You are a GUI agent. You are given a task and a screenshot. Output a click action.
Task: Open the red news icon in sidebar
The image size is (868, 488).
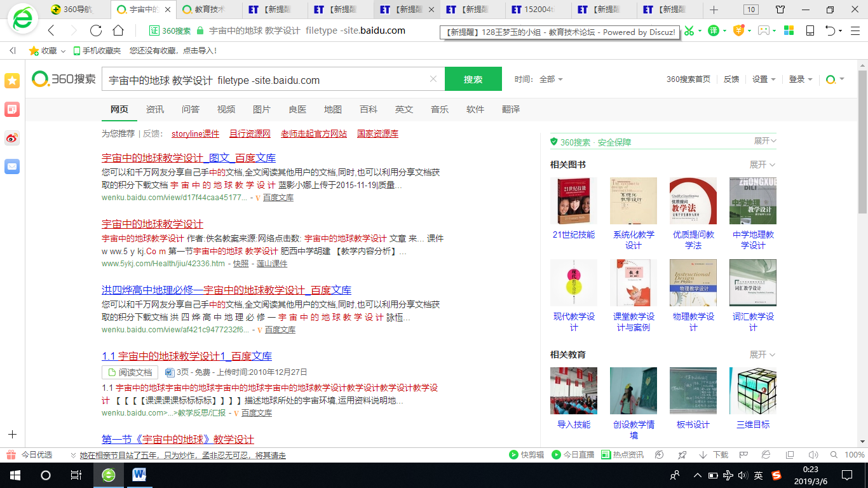[12, 109]
